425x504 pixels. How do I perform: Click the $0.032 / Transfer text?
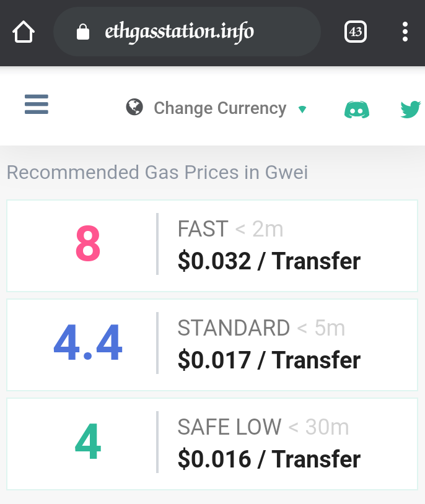click(269, 261)
